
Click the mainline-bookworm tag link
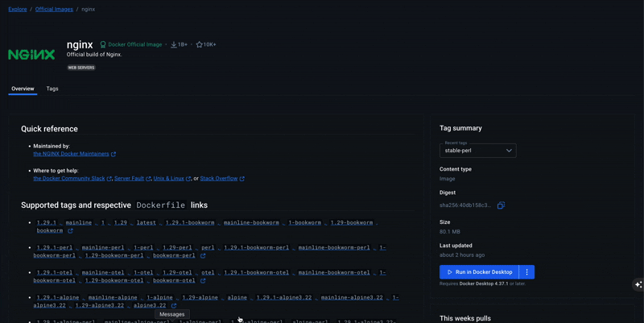251,223
